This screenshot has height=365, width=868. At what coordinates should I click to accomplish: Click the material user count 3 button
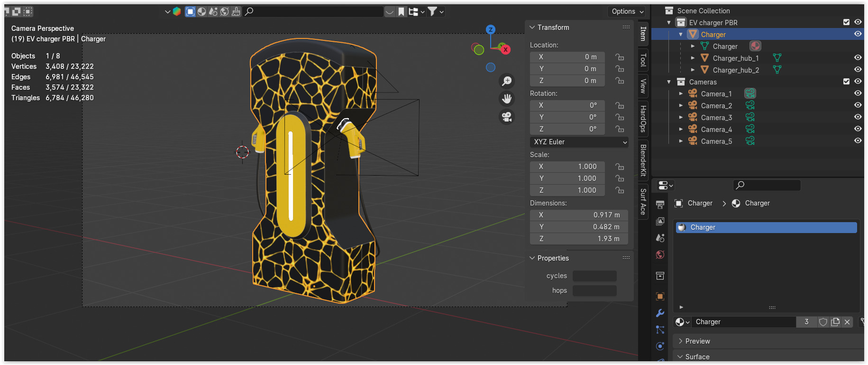(806, 322)
